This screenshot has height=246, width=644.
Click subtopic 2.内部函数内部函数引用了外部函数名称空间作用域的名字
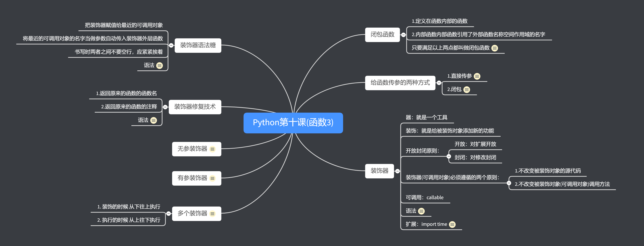click(478, 34)
